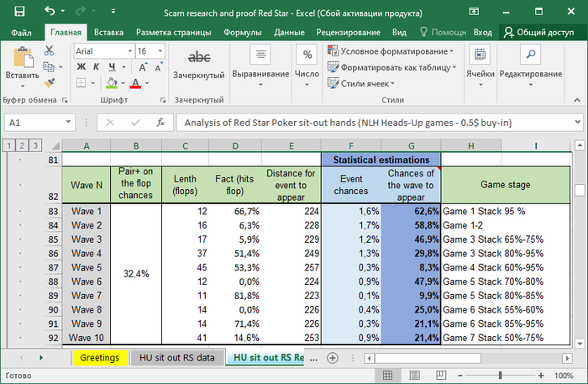Viewport: 588px width, 384px height.
Task: Switch to the Рецензирование tab
Action: tap(348, 33)
